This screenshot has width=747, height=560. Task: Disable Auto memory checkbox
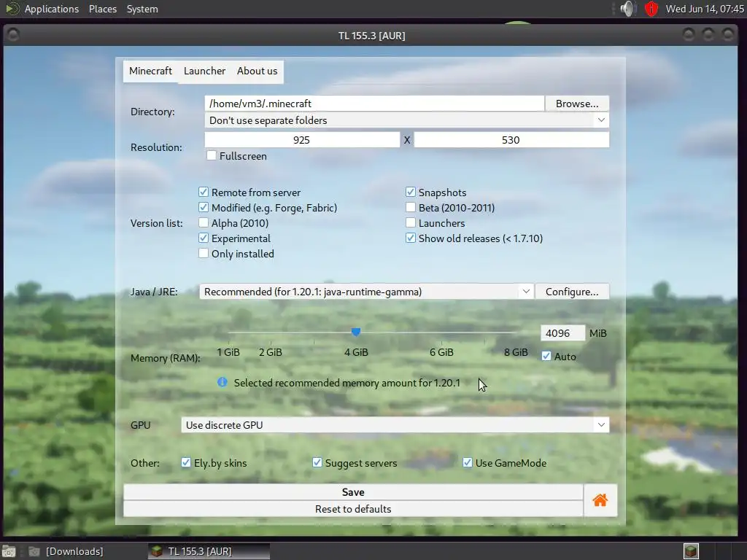point(546,356)
